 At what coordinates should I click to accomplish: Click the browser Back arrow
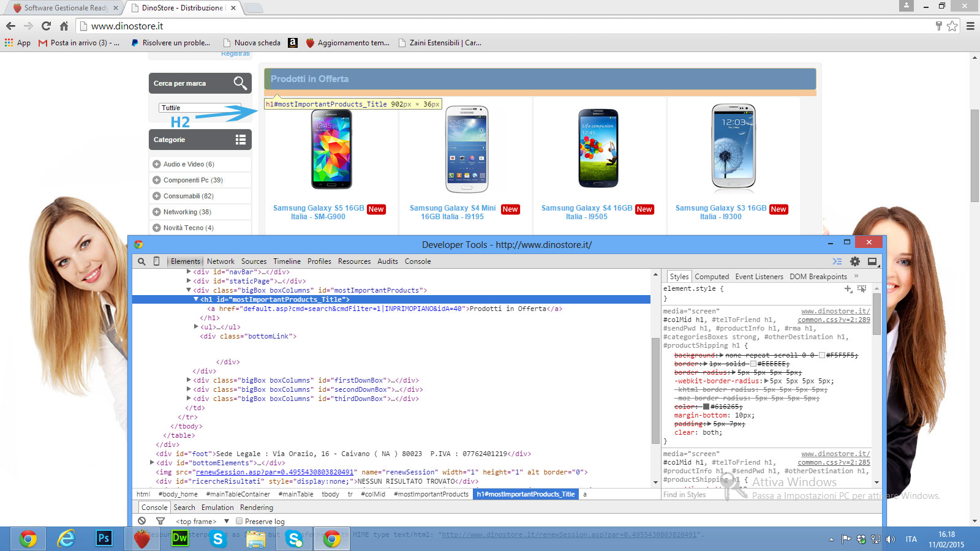[10, 26]
